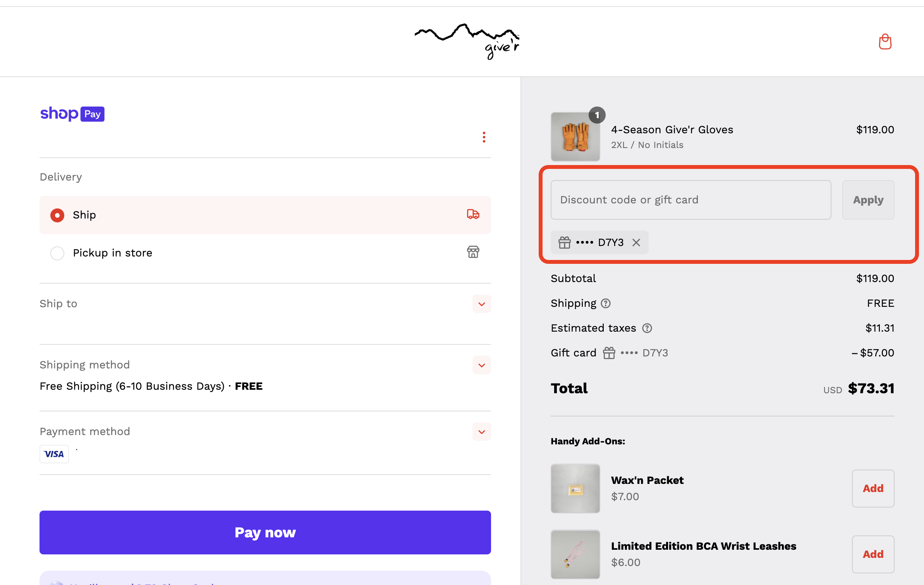The image size is (924, 585).
Task: Open the shopping cart icon
Action: (x=884, y=41)
